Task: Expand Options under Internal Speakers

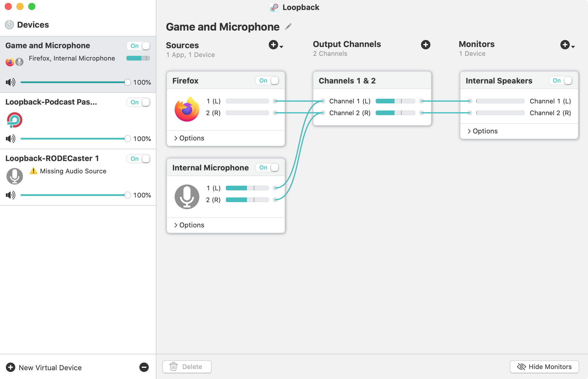Action: (482, 131)
